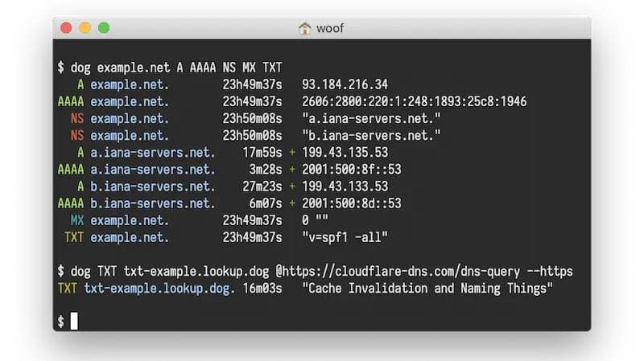Click the address 199.43.133.53
This screenshot has height=361, width=644.
[x=345, y=187]
